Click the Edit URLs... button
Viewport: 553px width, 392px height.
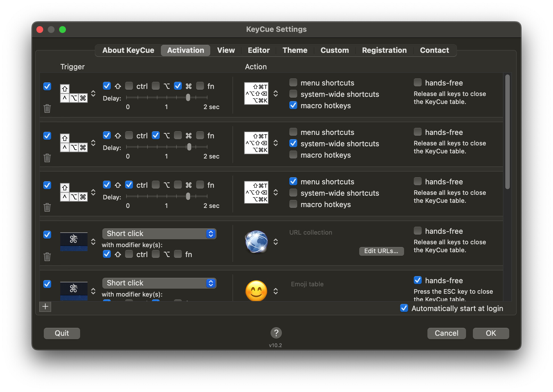[x=381, y=251]
